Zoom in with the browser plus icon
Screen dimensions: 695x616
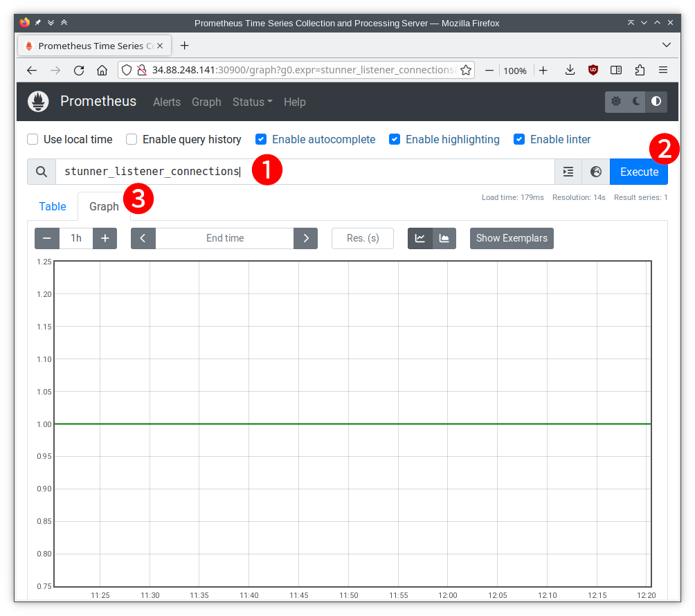pyautogui.click(x=543, y=70)
